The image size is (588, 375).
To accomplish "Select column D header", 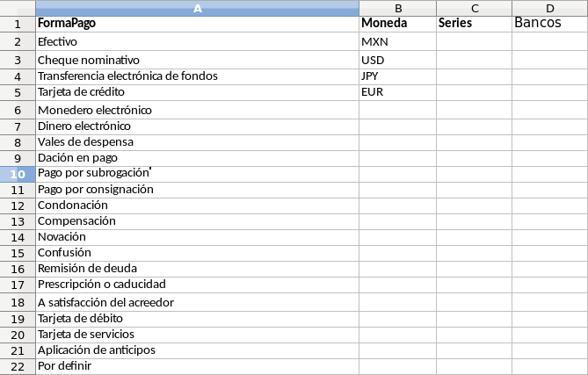I will 549,8.
